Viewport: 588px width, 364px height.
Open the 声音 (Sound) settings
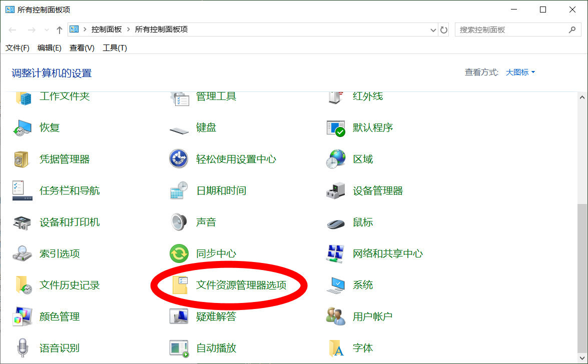pos(206,221)
